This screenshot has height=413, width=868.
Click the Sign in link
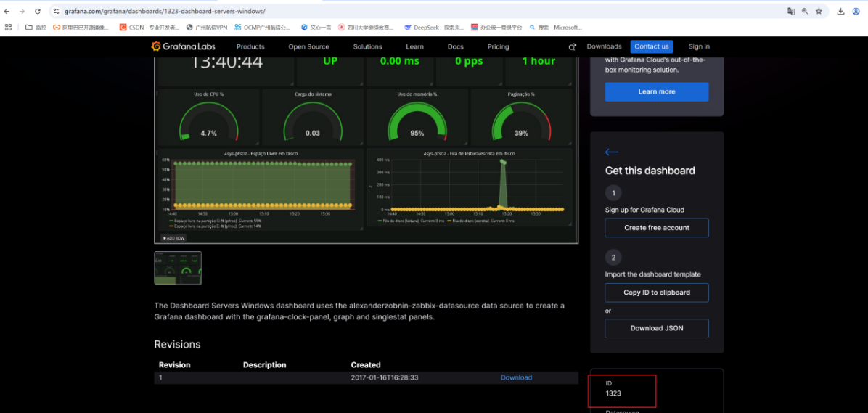699,46
